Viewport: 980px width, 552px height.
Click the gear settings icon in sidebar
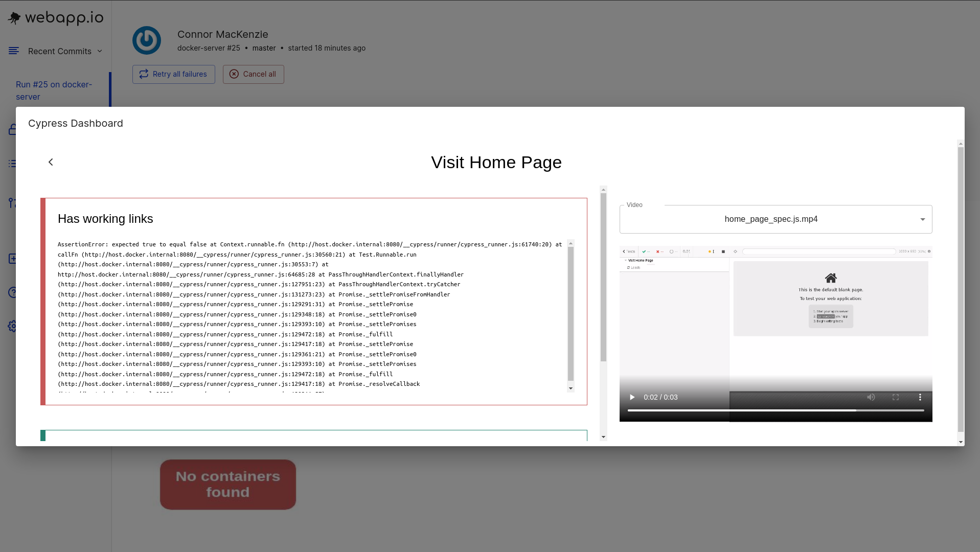pyautogui.click(x=13, y=326)
